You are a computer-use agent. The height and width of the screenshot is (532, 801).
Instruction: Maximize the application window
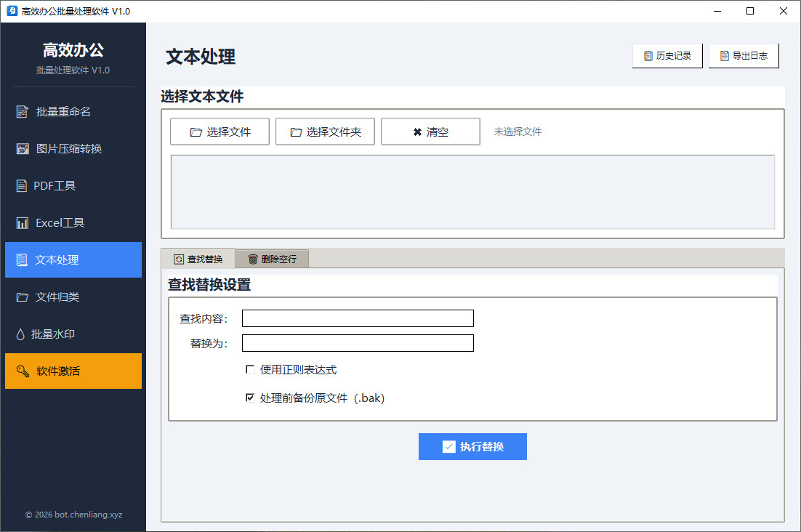pos(750,11)
